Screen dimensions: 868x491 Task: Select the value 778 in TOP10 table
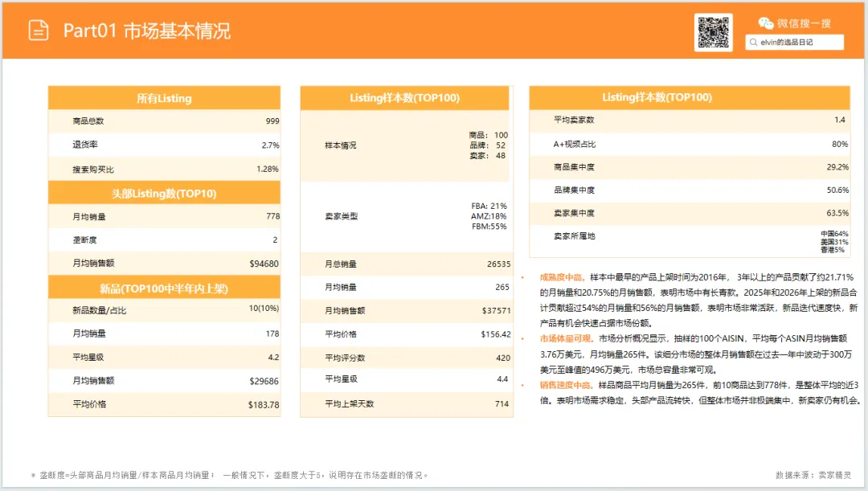[273, 216]
